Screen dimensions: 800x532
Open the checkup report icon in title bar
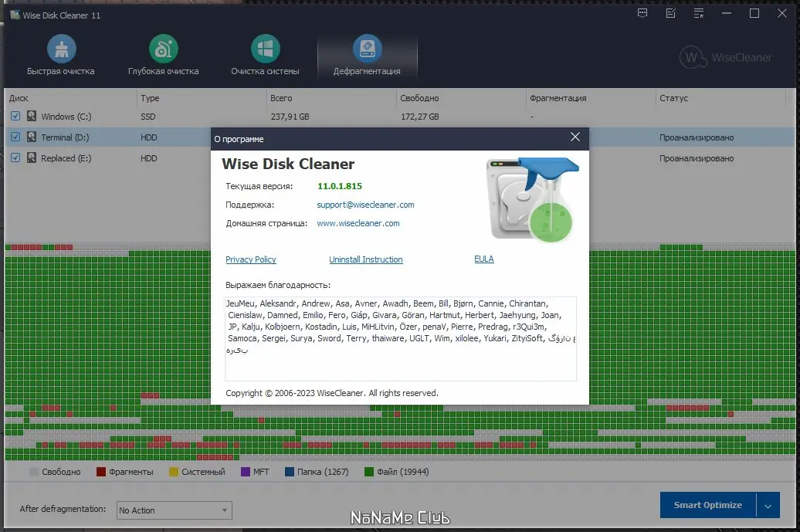click(670, 13)
